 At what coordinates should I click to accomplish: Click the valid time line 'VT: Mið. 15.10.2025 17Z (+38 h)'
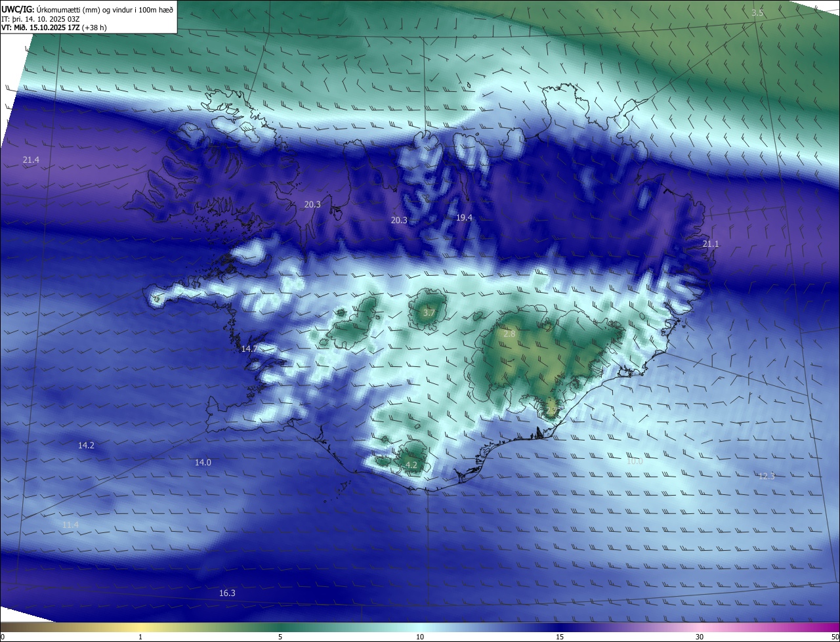pyautogui.click(x=54, y=28)
